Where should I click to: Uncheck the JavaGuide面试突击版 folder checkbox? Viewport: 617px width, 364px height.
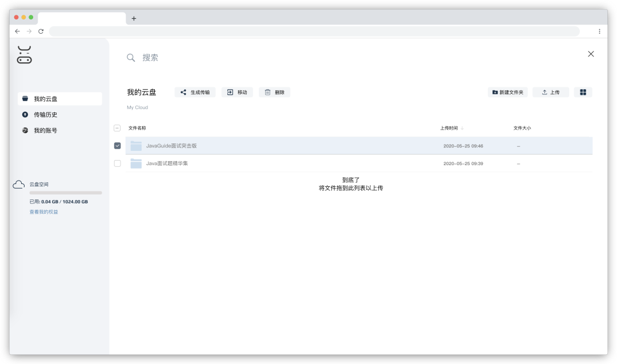[x=118, y=146]
